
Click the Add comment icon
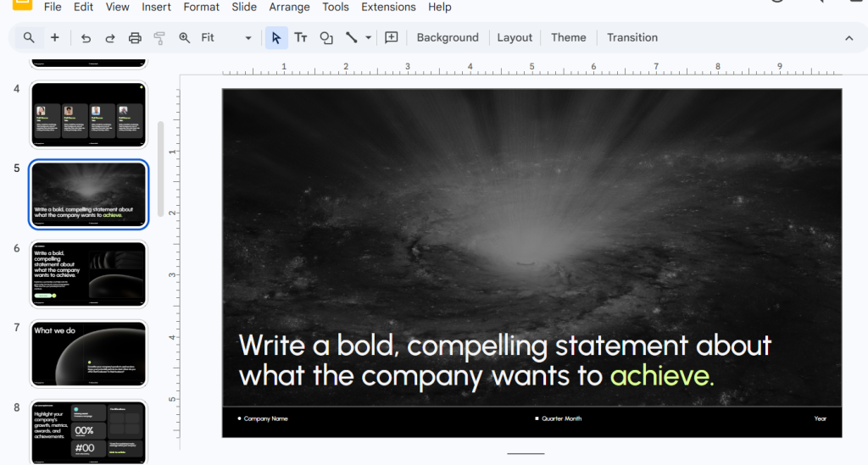391,37
